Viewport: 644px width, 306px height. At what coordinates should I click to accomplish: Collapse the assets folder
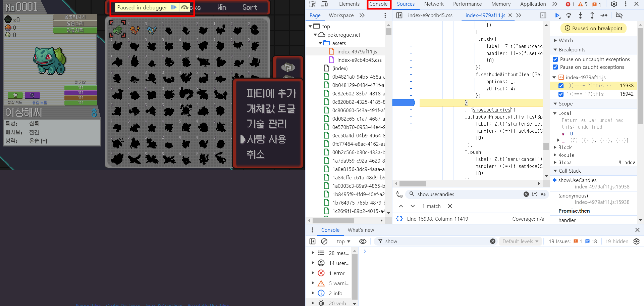pos(320,43)
